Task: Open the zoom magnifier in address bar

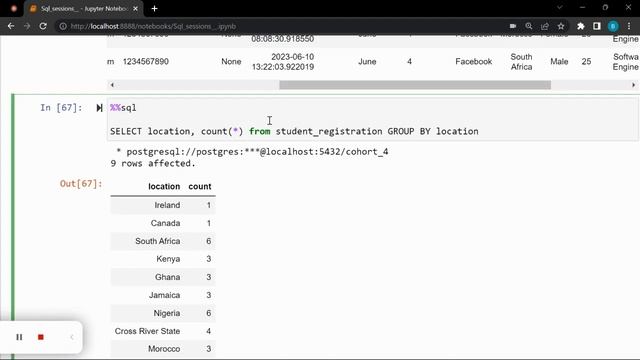Action: pyautogui.click(x=529, y=26)
